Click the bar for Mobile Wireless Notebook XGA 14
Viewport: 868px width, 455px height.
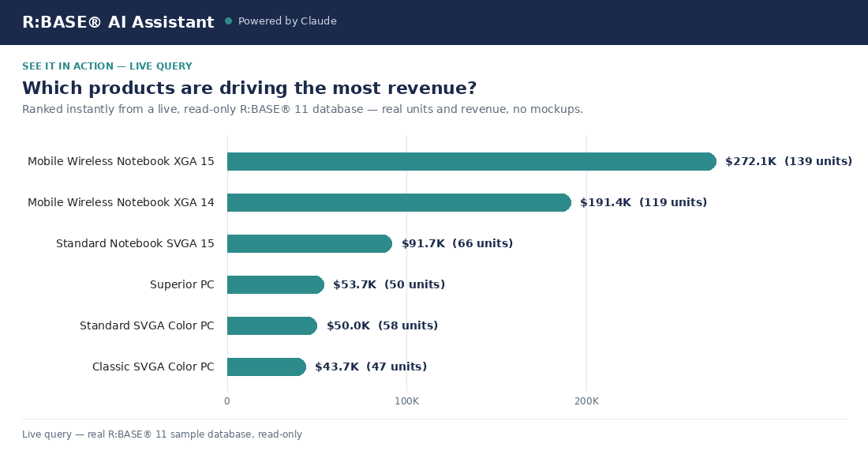(399, 202)
